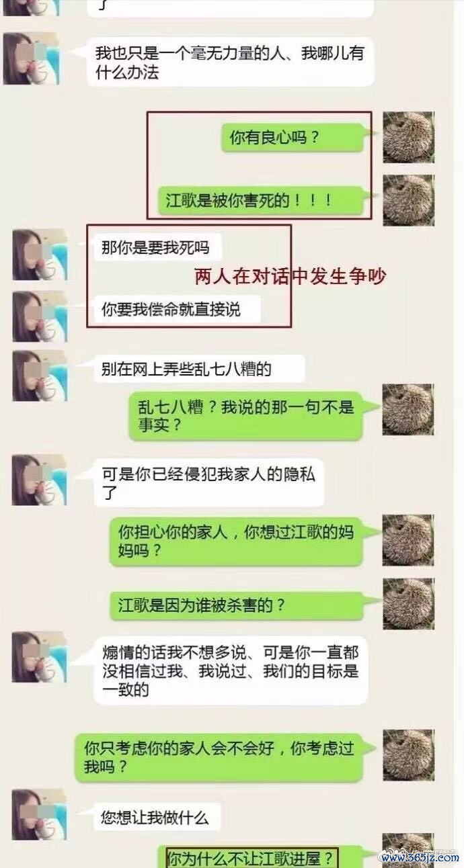The width and height of the screenshot is (464, 868).
Task: Tap hedgehog avatar beside 你有良心吗 message
Action: tap(408, 137)
